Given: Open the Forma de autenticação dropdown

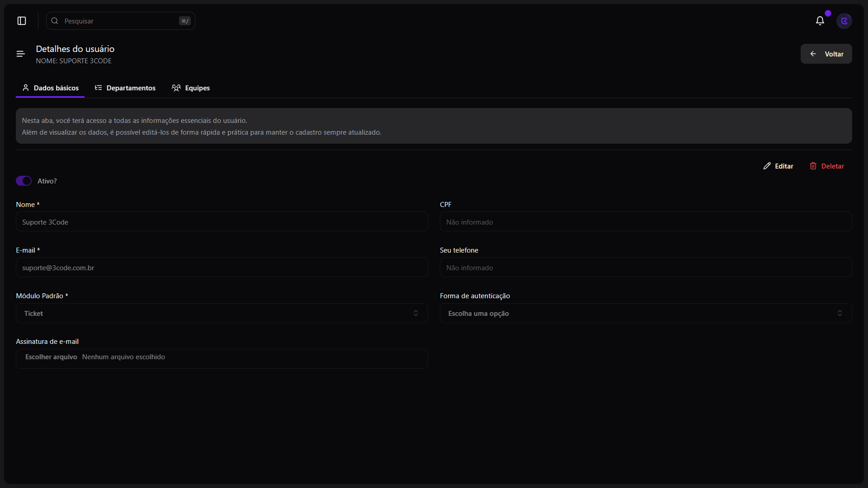Looking at the screenshot, I should pyautogui.click(x=646, y=313).
